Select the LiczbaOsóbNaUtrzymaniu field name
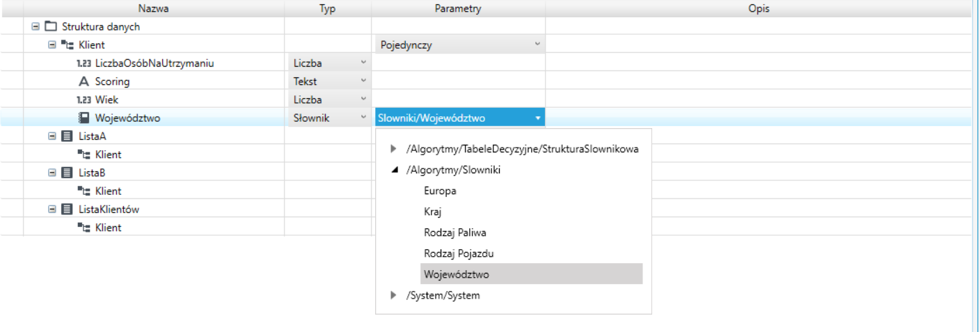Viewport: 980px width, 332px height. click(155, 63)
